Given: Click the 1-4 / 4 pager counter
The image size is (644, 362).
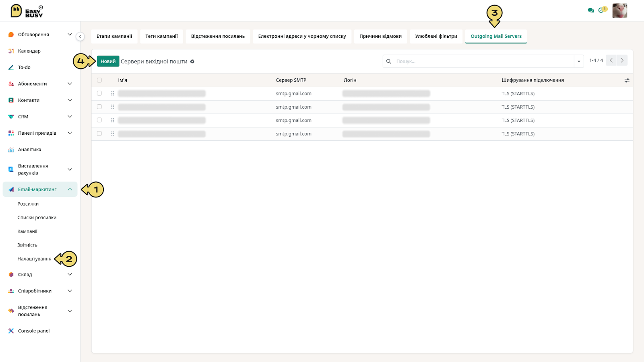Looking at the screenshot, I should pyautogui.click(x=596, y=60).
